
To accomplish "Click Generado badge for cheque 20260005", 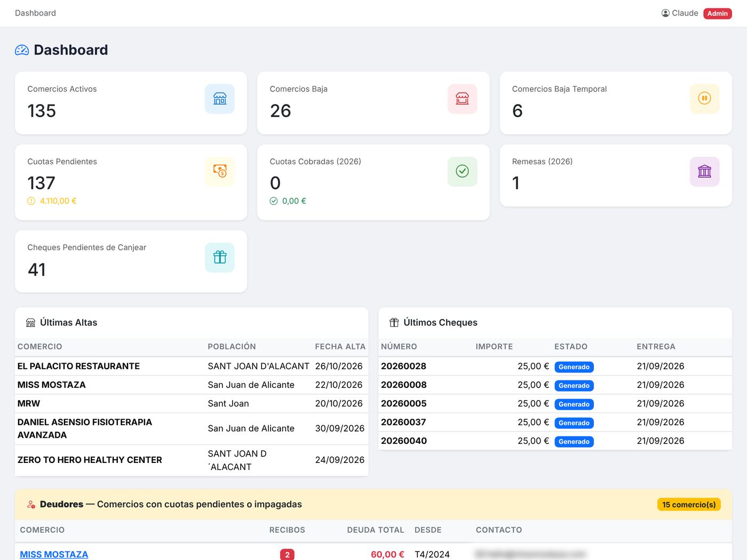I will [x=574, y=404].
